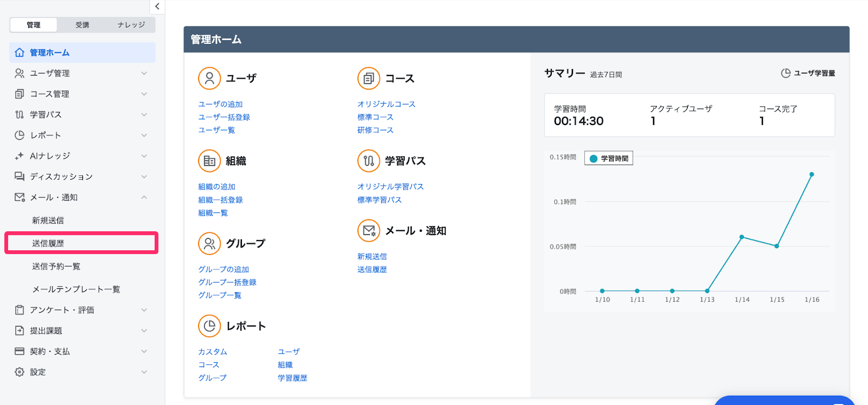Expand the ユーザ管理 chevron

click(144, 73)
